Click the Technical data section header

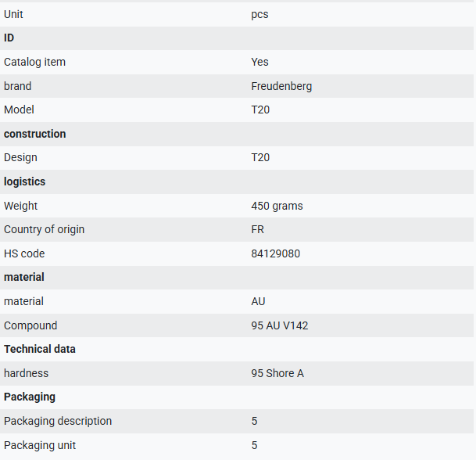pos(40,350)
